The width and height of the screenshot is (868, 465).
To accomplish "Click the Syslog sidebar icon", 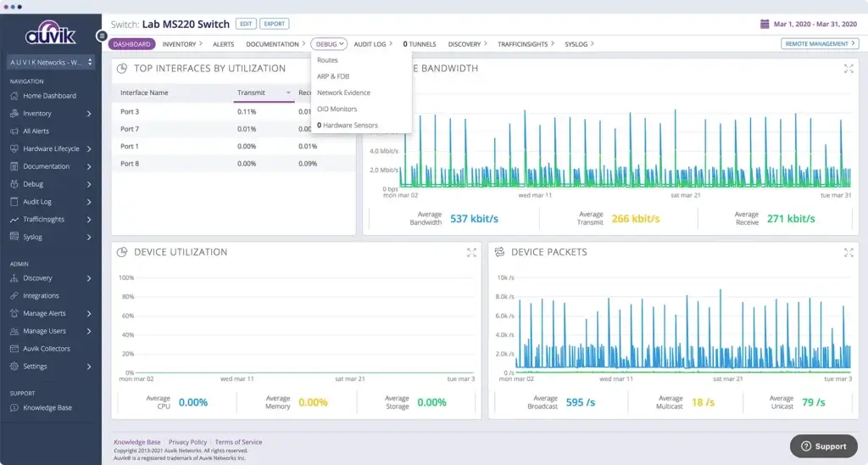I will point(14,237).
